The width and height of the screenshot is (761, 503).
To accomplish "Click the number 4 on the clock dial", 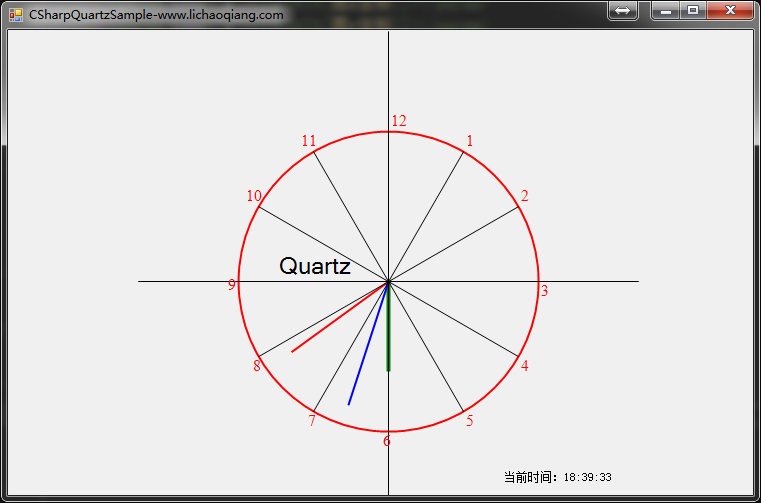I will 525,366.
